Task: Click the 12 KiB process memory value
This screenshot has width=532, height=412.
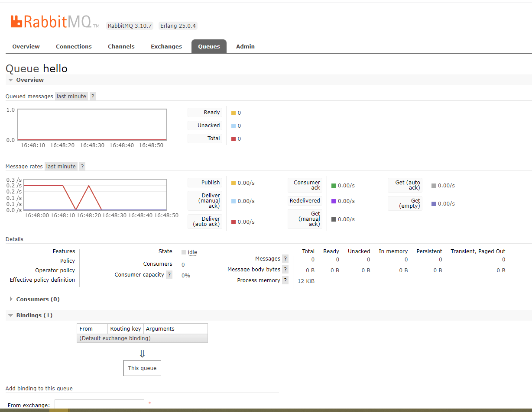Action: (306, 281)
